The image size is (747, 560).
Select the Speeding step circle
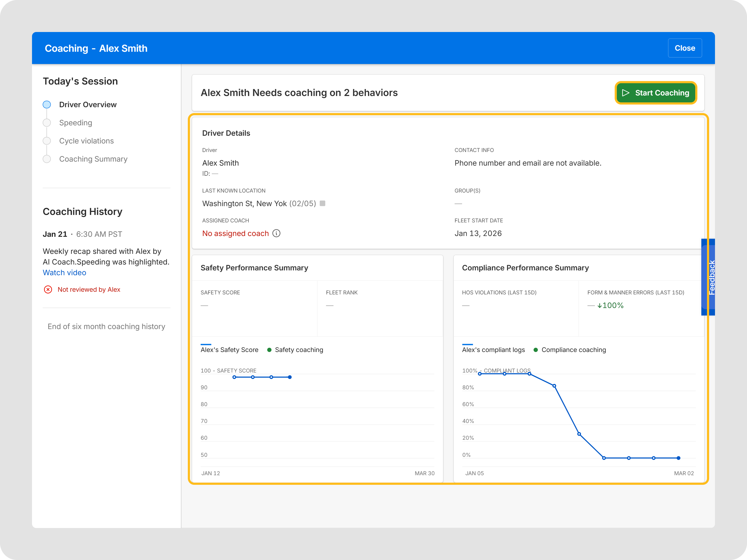(x=47, y=122)
